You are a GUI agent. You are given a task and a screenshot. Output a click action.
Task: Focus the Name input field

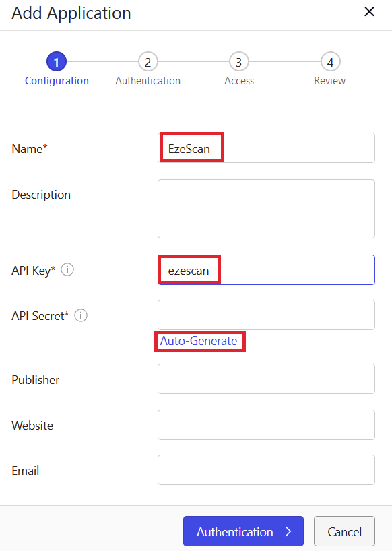(266, 148)
